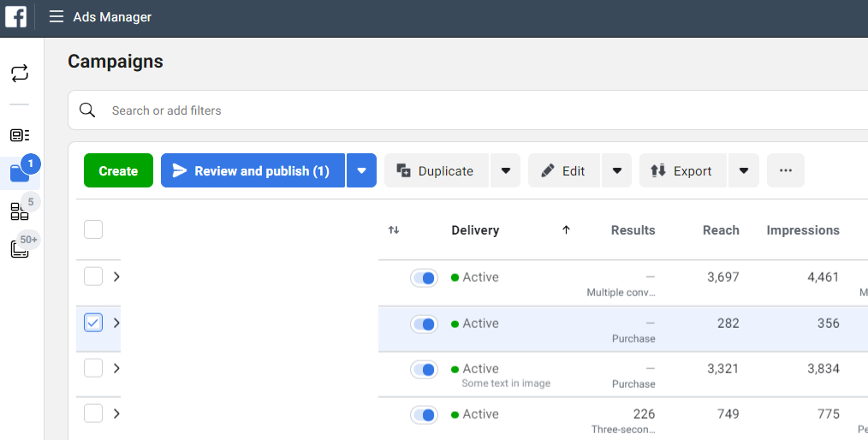Image resolution: width=868 pixels, height=440 pixels.
Task: Open the hamburger menu next to Ads Manager
Action: [x=56, y=17]
